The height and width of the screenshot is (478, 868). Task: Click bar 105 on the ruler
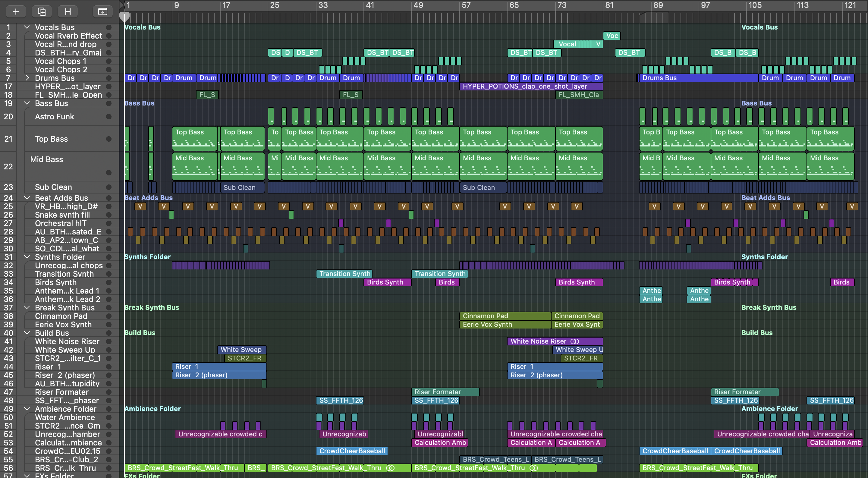(755, 5)
